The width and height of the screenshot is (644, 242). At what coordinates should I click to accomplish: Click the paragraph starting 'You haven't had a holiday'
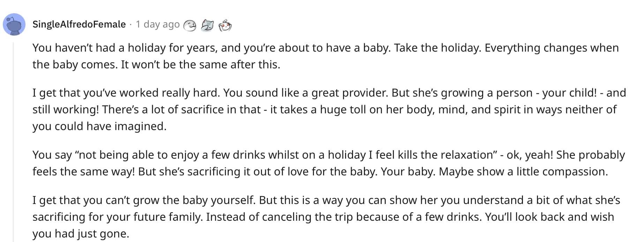point(325,56)
